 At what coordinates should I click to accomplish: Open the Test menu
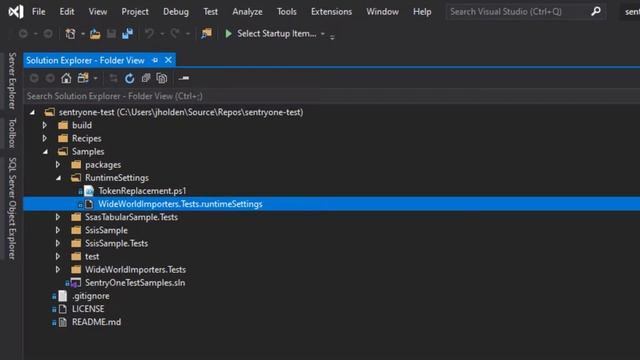click(x=211, y=11)
